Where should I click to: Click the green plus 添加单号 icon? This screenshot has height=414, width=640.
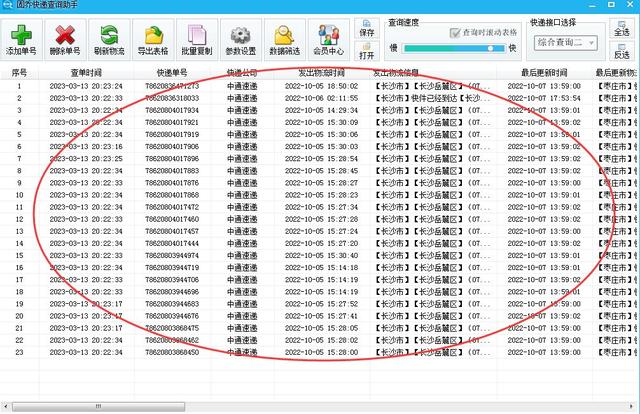pyautogui.click(x=21, y=40)
